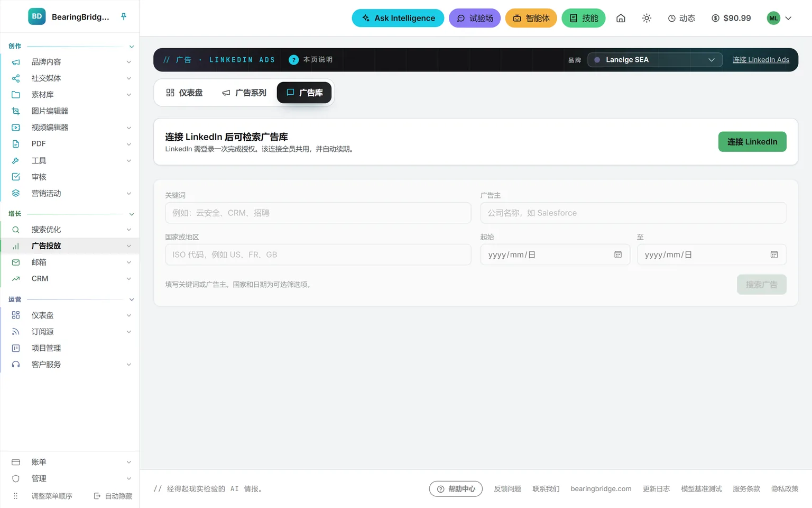Select the 广告库 tab
This screenshot has width=812, height=508.
tap(304, 93)
